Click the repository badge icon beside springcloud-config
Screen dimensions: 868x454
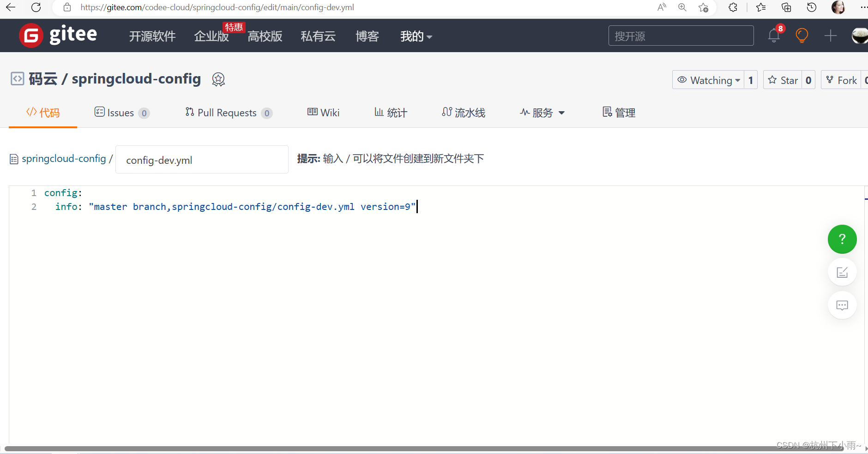pos(218,79)
